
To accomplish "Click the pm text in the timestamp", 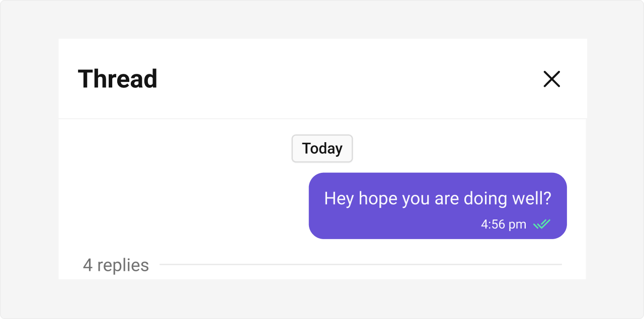I will tap(518, 225).
